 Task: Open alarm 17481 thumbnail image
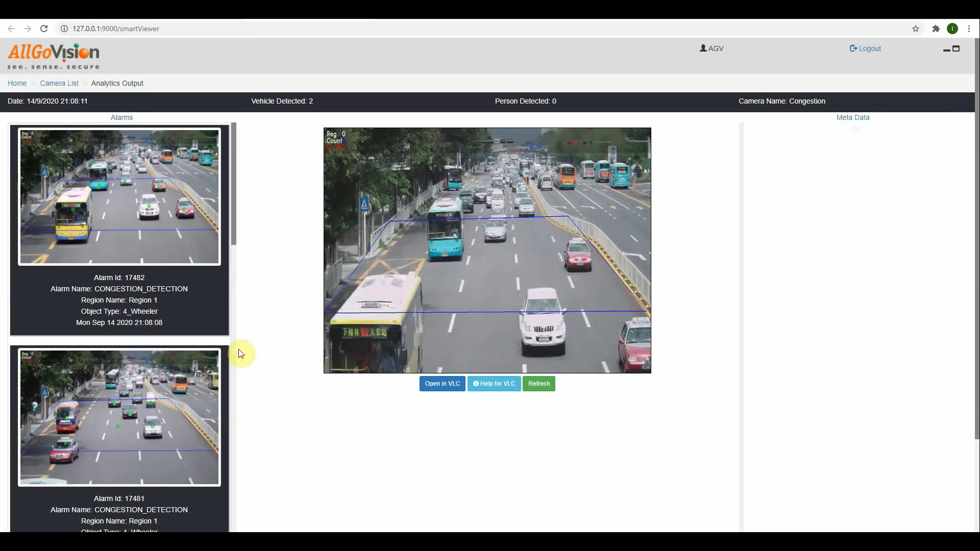coord(119,417)
